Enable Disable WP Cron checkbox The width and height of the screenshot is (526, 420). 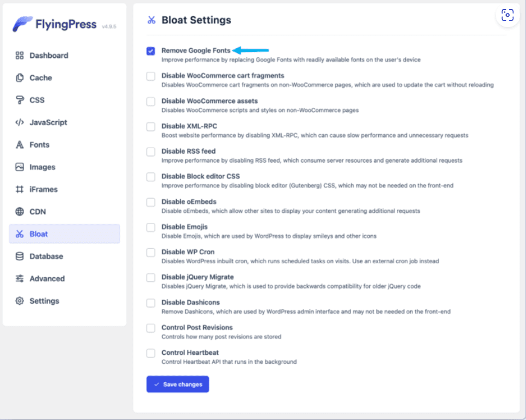(151, 252)
